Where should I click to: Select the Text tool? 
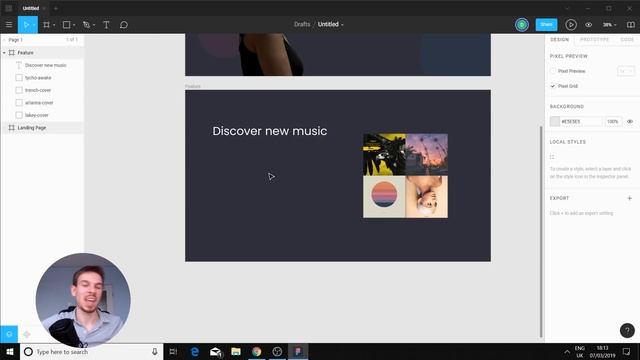click(106, 25)
